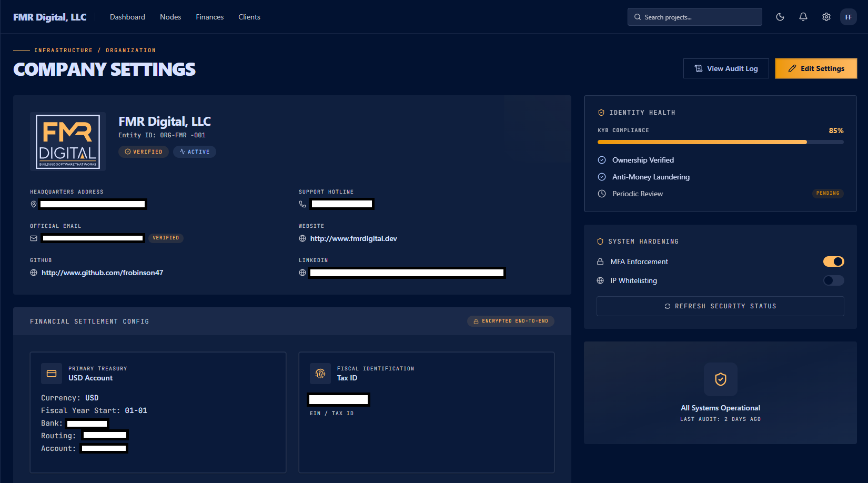This screenshot has width=868, height=483.
Task: Toggle dark mode moon icon
Action: [780, 17]
